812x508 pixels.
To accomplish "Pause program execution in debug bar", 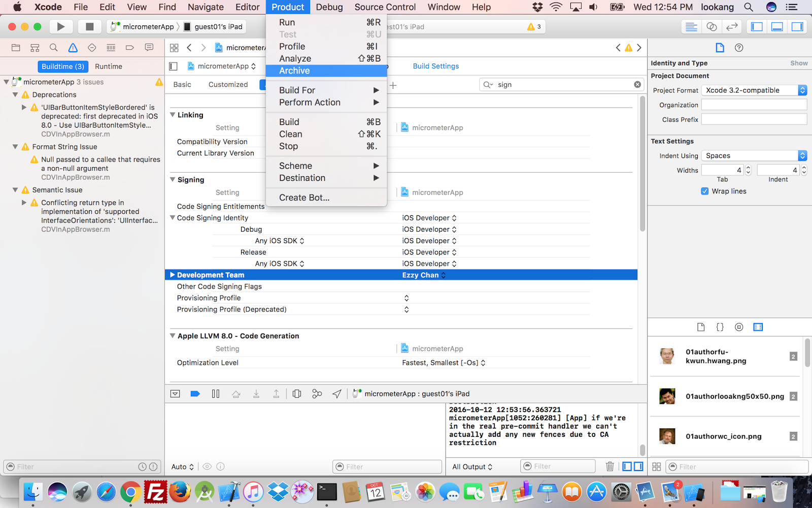I will point(216,394).
